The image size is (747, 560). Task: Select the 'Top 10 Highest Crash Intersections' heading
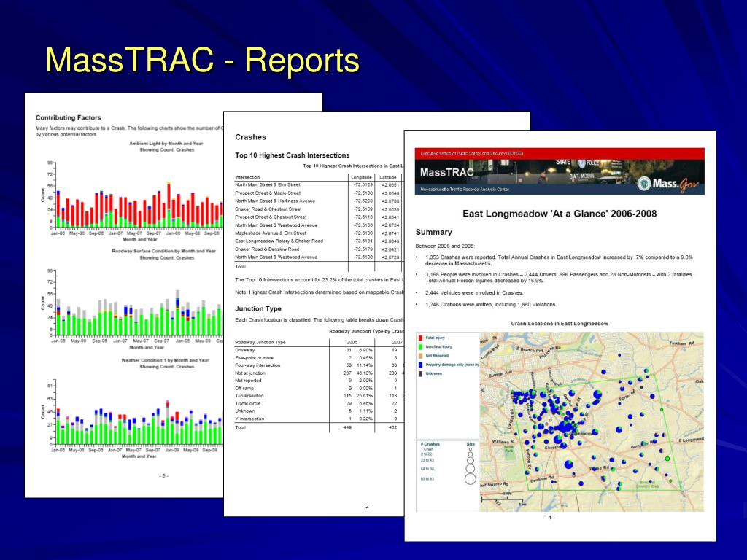292,155
